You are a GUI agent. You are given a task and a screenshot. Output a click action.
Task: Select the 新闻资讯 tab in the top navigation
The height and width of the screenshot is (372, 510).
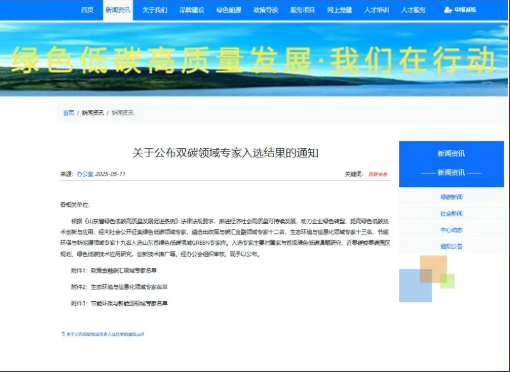(118, 10)
